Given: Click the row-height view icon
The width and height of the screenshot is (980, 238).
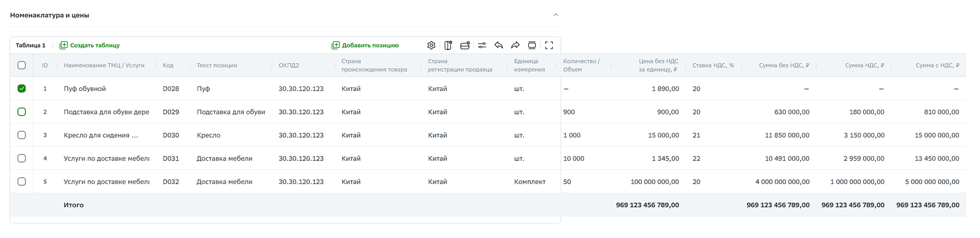Looking at the screenshot, I should coord(532,45).
